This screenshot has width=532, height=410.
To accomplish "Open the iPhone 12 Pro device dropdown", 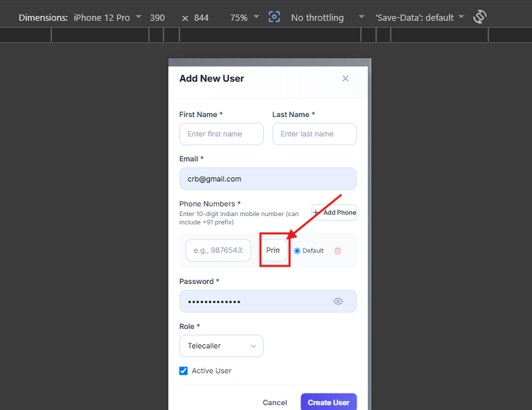I will click(x=107, y=17).
